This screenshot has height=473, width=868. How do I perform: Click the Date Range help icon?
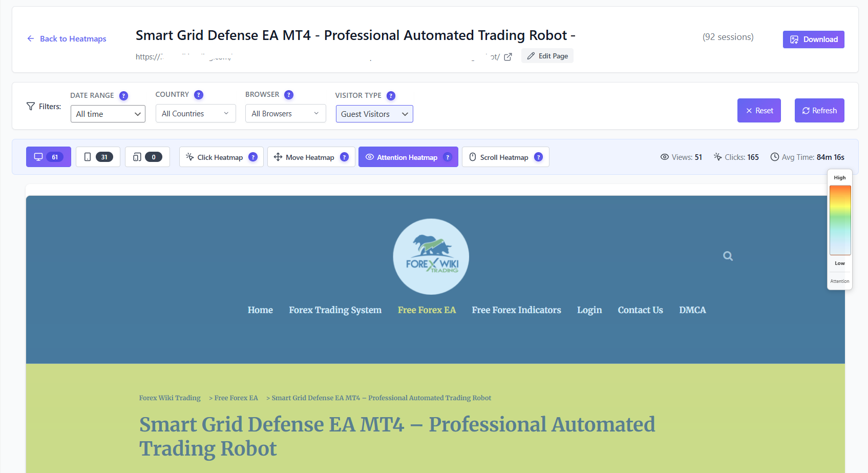point(123,96)
